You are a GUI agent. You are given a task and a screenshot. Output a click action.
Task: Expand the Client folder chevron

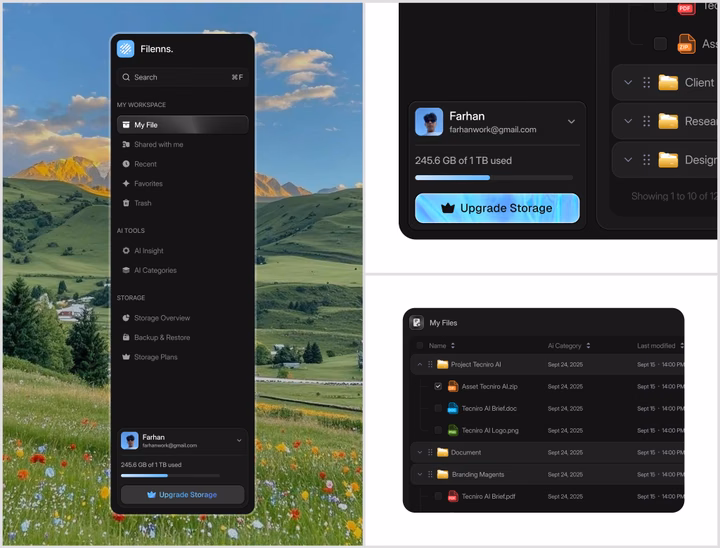[628, 83]
